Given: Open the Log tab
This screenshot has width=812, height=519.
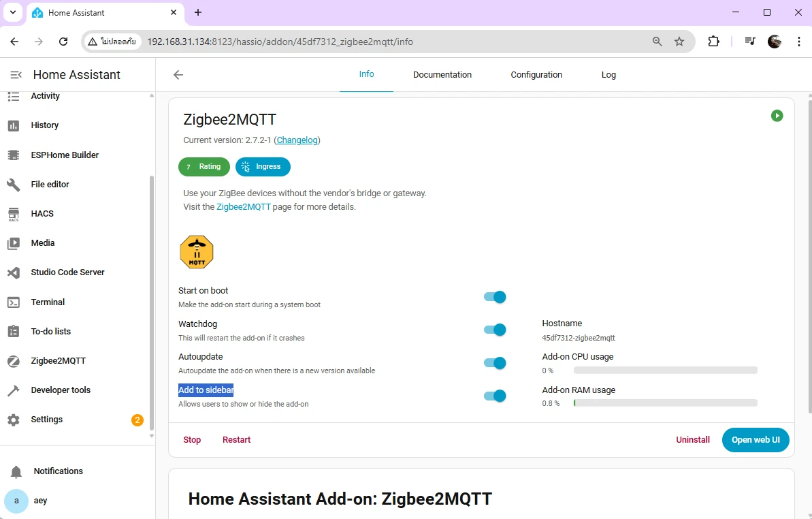Looking at the screenshot, I should coord(608,75).
